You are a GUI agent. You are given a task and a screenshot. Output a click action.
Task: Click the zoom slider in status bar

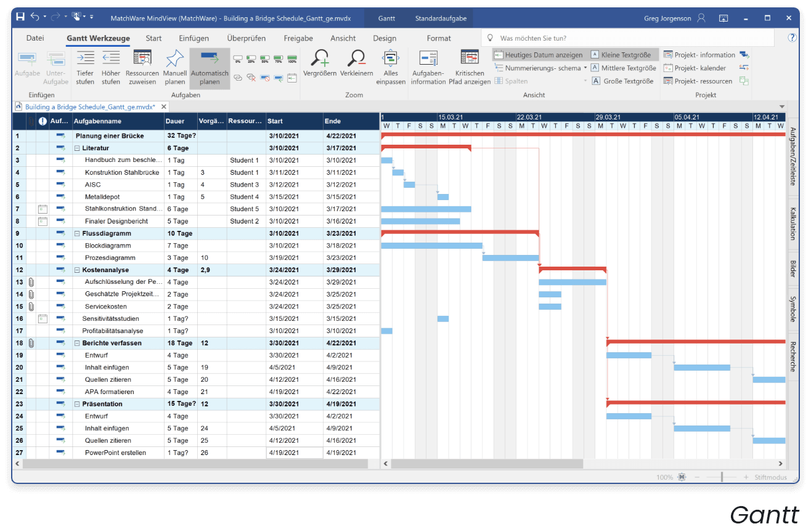coord(721,477)
